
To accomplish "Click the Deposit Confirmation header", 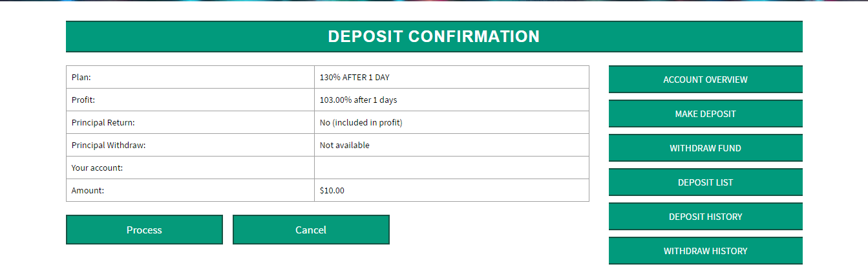I will 434,36.
